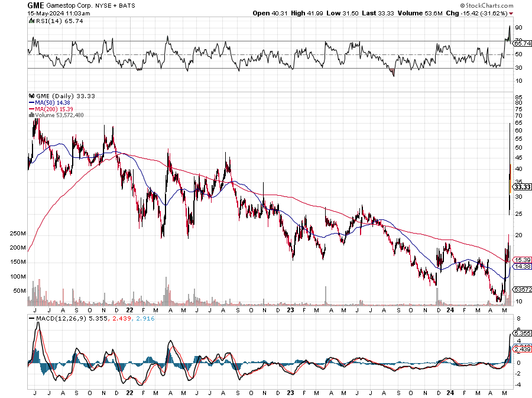Click the red down-arrow beside Chg
Screen dimensions: 532x398
pos(511,14)
